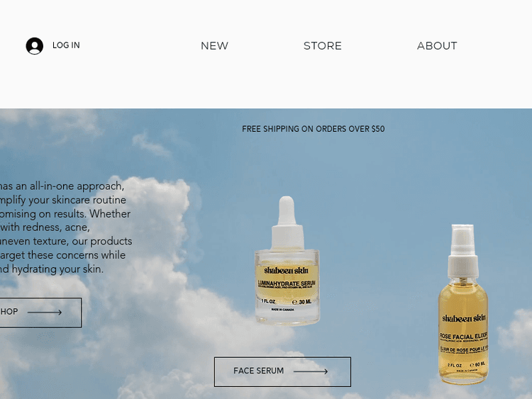Click the white dropper cap of serum
The width and height of the screenshot is (532, 399).
point(287,222)
